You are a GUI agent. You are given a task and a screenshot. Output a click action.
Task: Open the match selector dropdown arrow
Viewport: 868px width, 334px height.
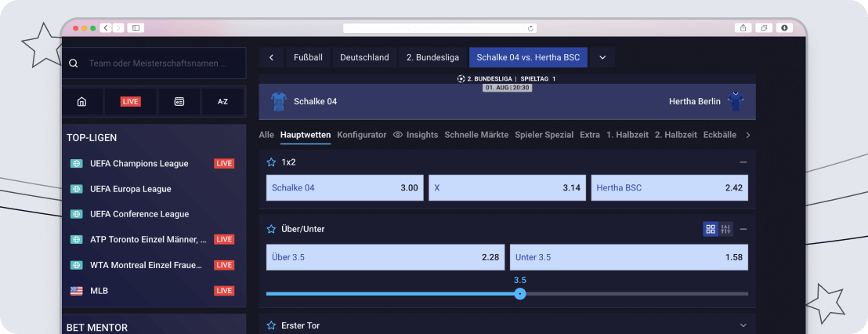click(x=602, y=57)
